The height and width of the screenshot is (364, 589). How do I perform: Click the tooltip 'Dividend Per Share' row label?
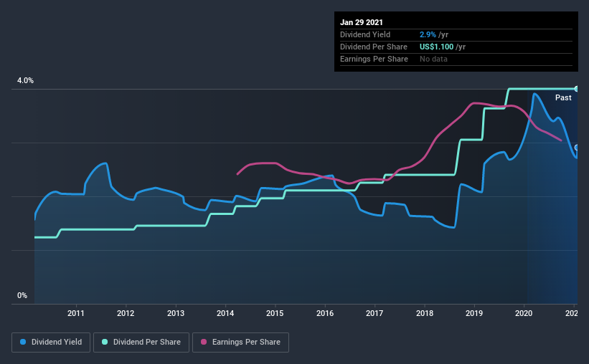(373, 47)
